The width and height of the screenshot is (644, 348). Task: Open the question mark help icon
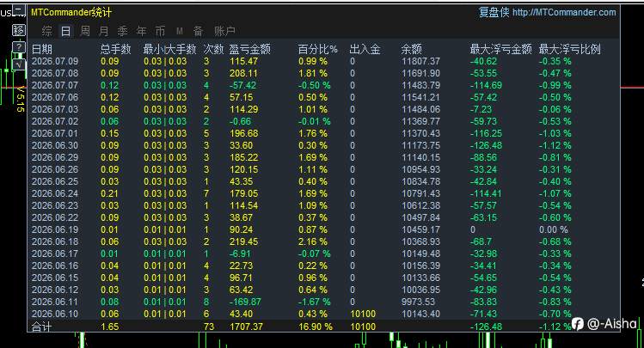coord(19,47)
